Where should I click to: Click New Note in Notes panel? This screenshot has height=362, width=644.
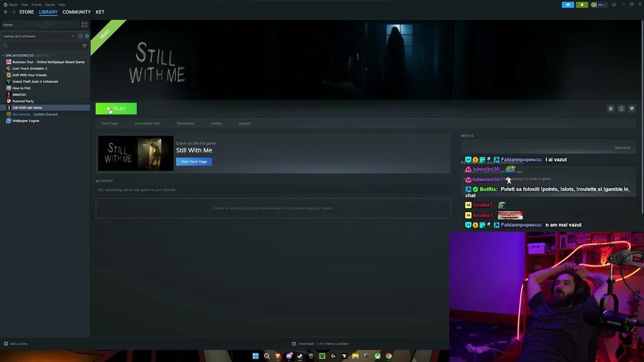click(622, 148)
